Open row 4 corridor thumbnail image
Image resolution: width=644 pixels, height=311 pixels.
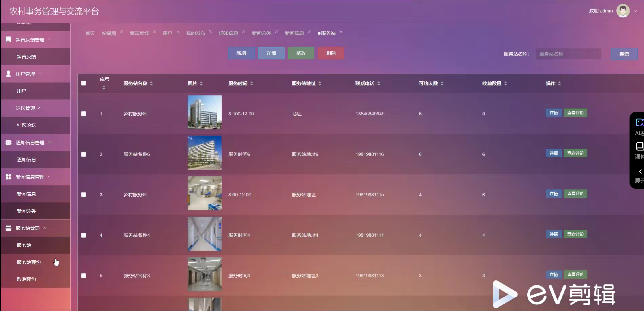[x=204, y=234]
